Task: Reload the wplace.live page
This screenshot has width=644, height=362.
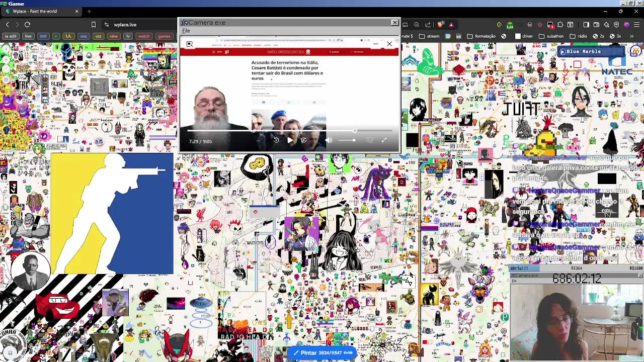Action: (27, 24)
